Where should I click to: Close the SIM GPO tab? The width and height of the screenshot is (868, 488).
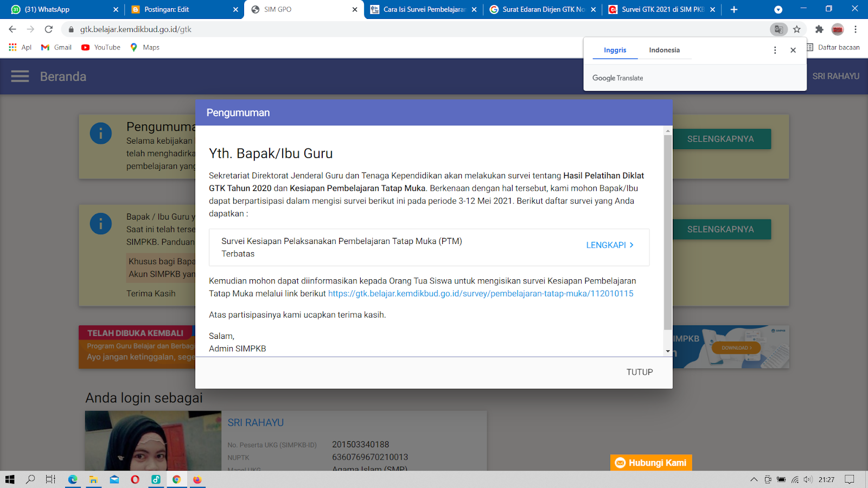click(x=355, y=9)
